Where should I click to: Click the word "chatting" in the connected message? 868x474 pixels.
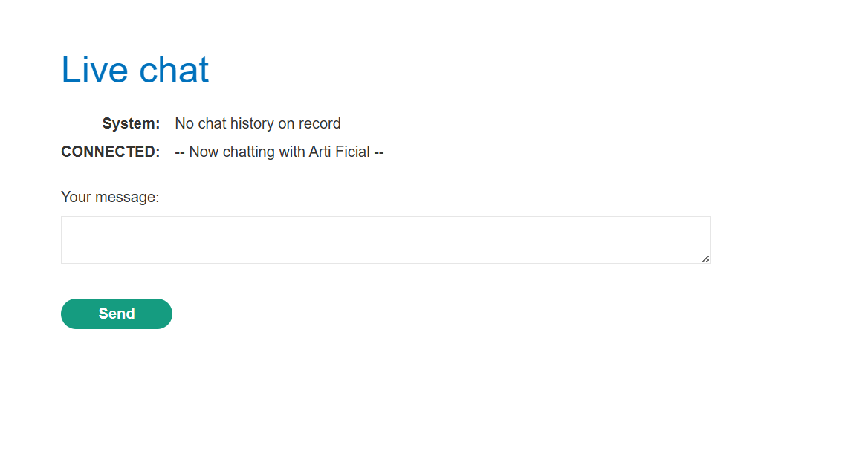point(249,152)
